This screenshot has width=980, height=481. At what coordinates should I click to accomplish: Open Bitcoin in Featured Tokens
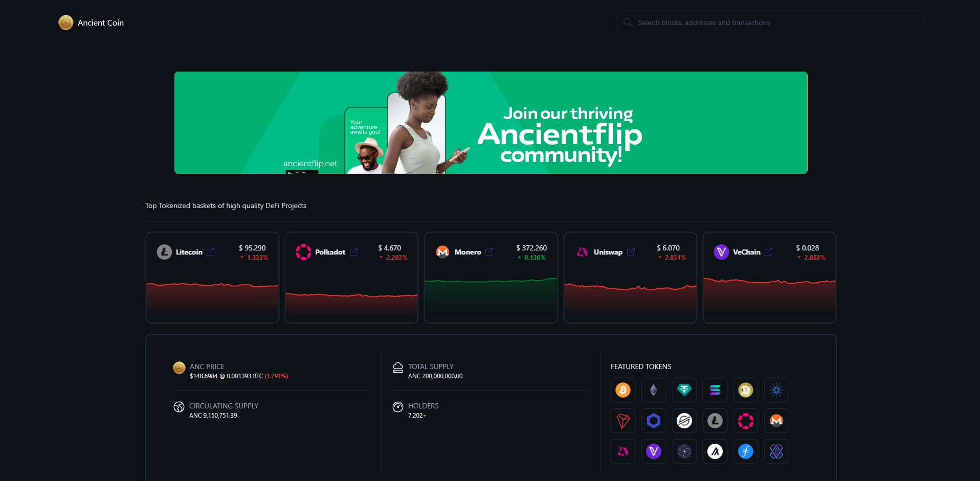[623, 391]
